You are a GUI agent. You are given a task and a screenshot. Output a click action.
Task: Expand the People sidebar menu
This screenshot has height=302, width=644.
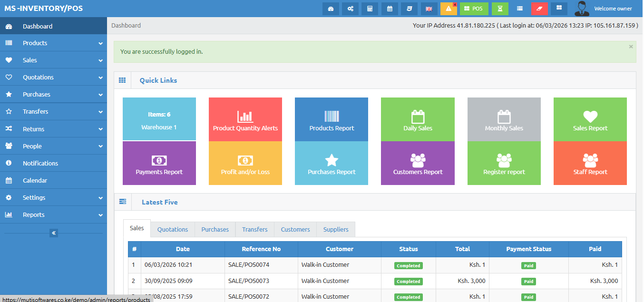click(x=53, y=146)
